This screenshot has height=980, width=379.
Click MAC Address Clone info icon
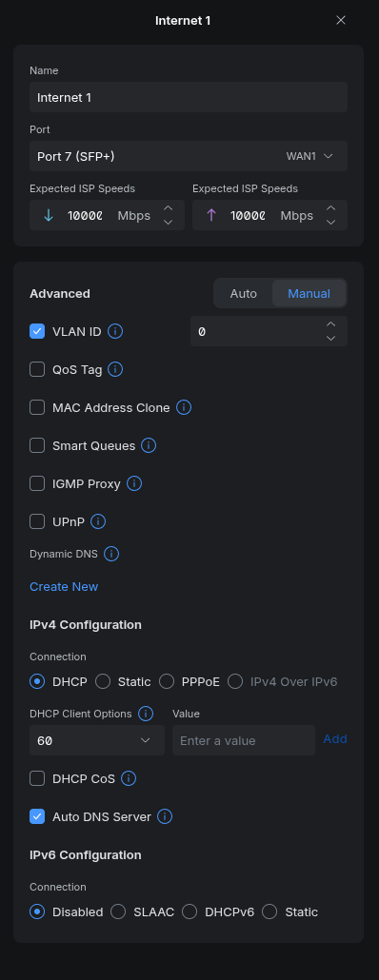pos(183,407)
